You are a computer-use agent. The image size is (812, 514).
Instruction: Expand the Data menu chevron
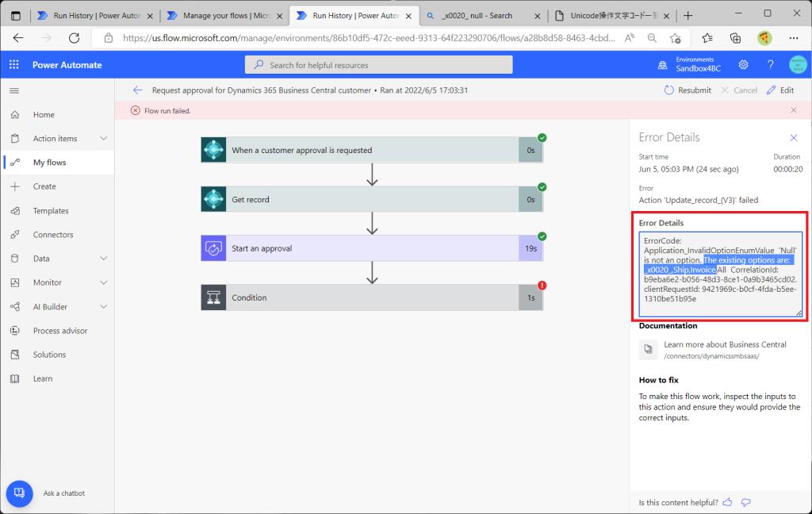click(x=104, y=259)
